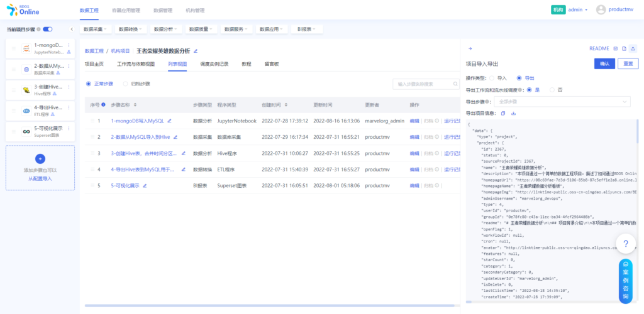Screen dimensions: 644x314
Task: Open the help question mark bubble
Action: [626, 244]
